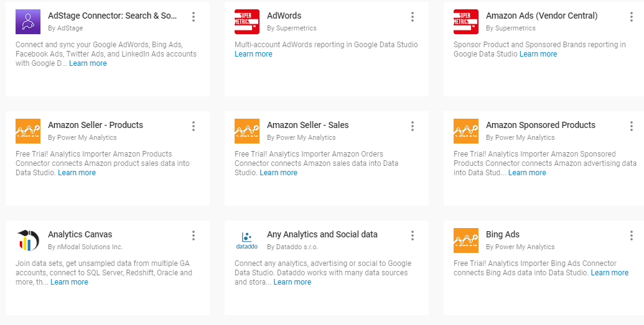The height and width of the screenshot is (325, 644).
Task: Click the Bing Ads connector orange icon
Action: pos(466,240)
